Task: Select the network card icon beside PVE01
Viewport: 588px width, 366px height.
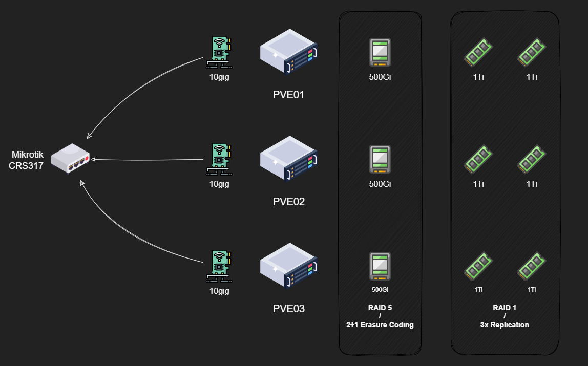Action: point(219,52)
